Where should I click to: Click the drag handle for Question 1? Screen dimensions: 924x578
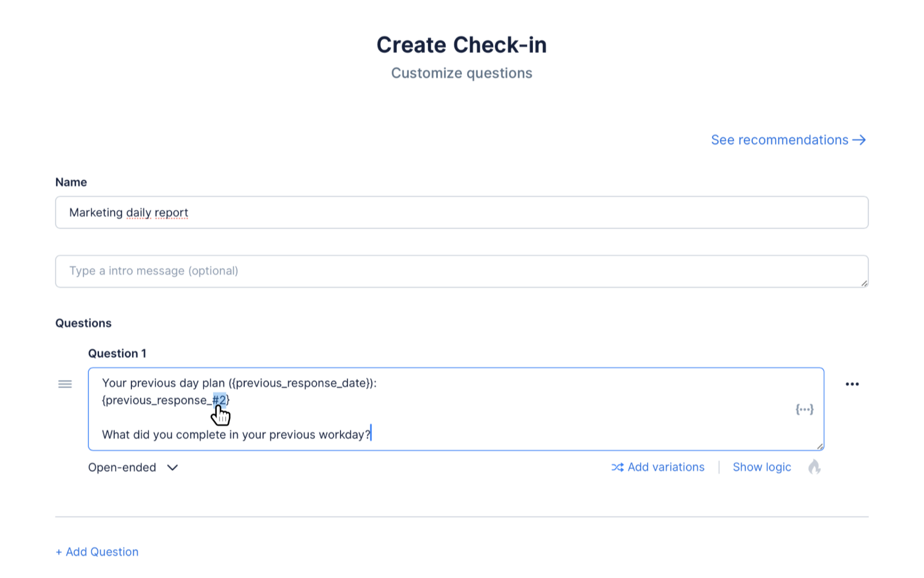[65, 384]
